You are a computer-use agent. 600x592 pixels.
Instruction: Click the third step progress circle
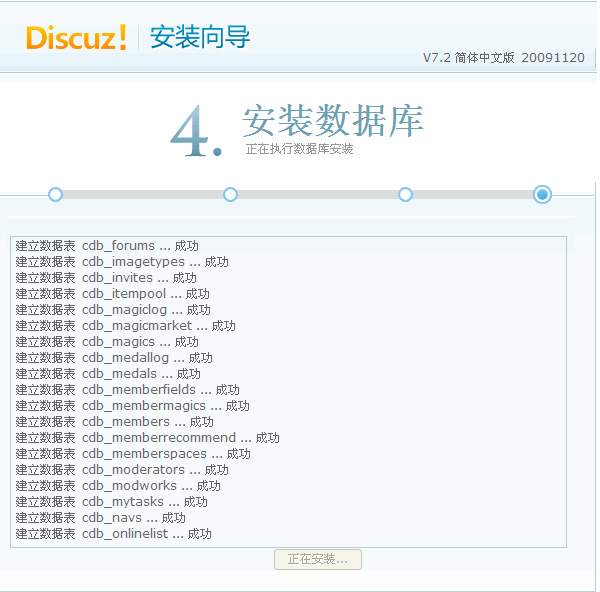(405, 194)
